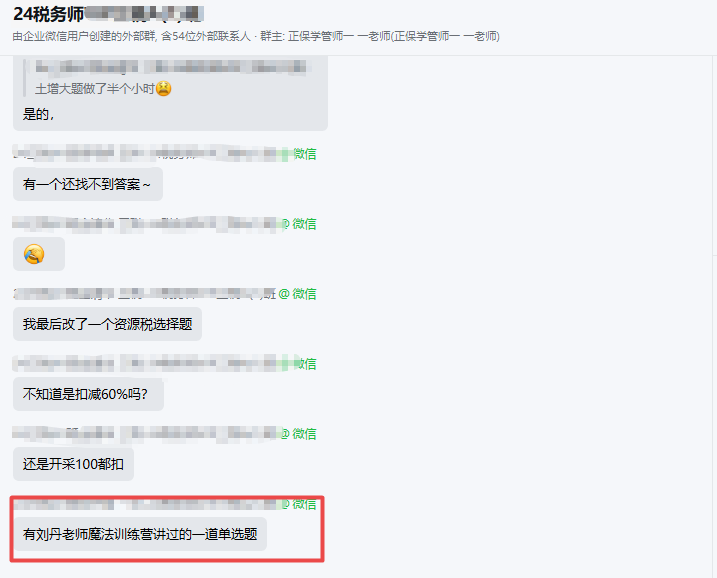This screenshot has height=578, width=717.
Task: Click the message 我最后改了一个资源税选择题
Action: click(107, 324)
